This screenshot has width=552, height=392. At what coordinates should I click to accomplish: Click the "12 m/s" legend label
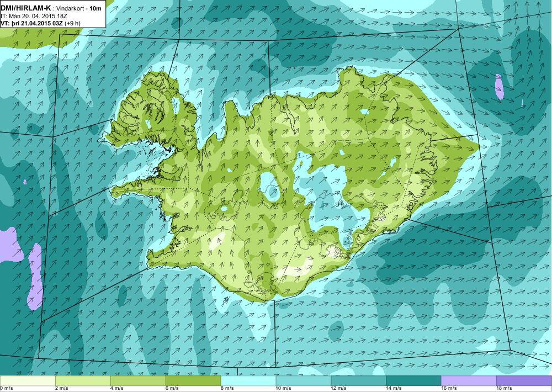(x=339, y=389)
